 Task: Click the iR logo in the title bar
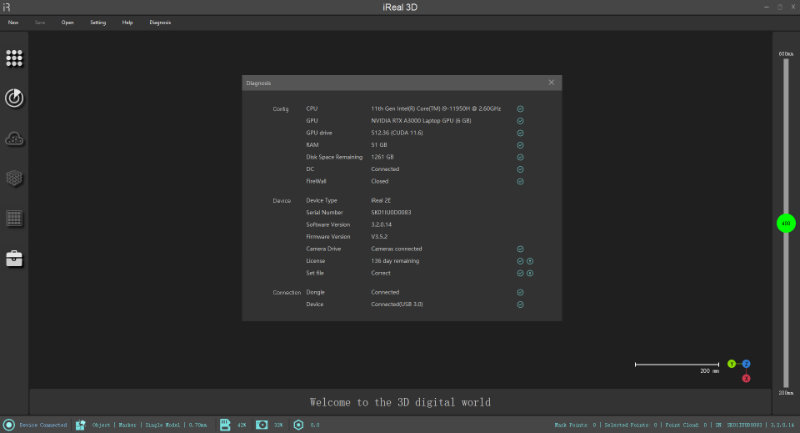tap(6, 7)
